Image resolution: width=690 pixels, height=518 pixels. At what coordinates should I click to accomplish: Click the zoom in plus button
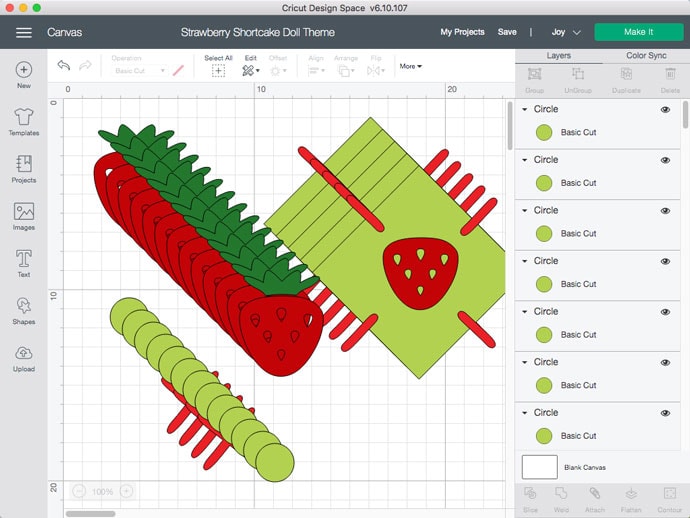click(x=126, y=491)
